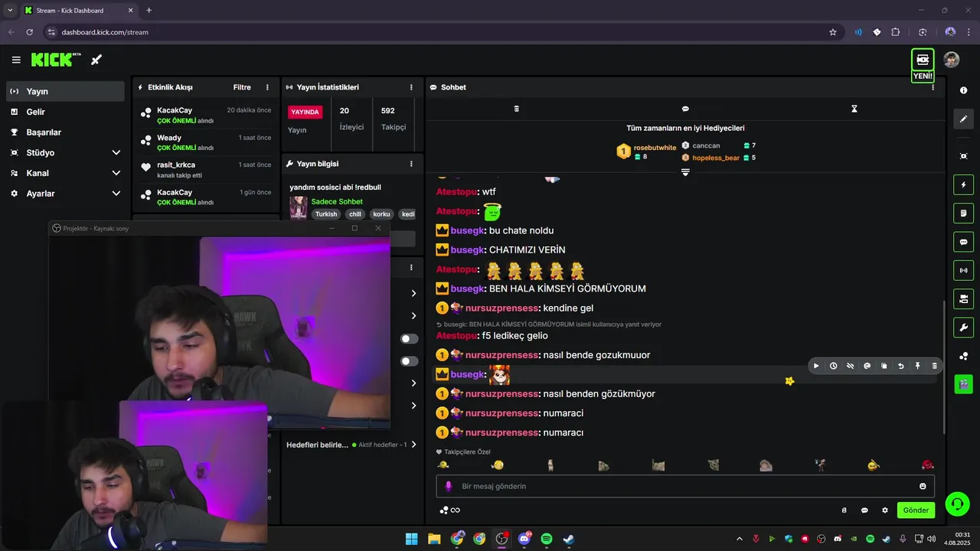Viewport: 980px width, 551px height.
Task: Collapse the top gifters banner with the arrow
Action: click(x=685, y=173)
